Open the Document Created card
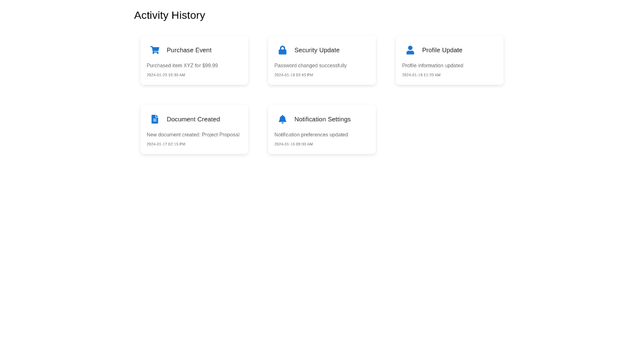644x338 pixels. 194,129
